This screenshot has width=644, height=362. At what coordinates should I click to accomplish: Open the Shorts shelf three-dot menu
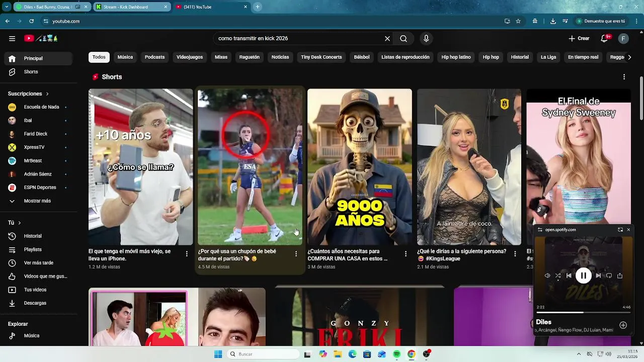624,77
